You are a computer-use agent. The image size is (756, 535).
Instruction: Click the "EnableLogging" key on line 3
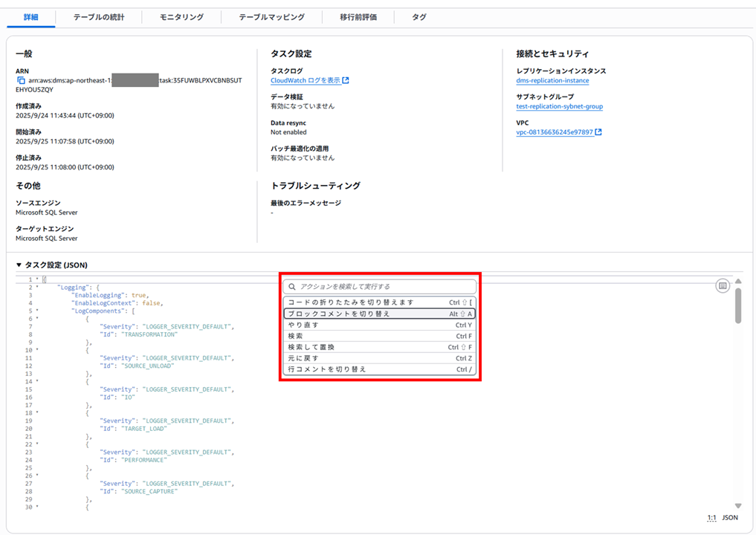(98, 295)
